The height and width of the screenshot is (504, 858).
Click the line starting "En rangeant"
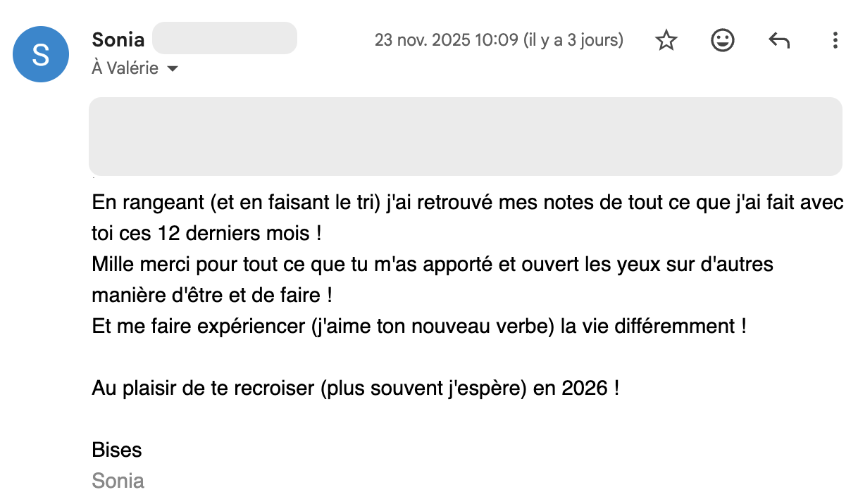[x=467, y=204]
